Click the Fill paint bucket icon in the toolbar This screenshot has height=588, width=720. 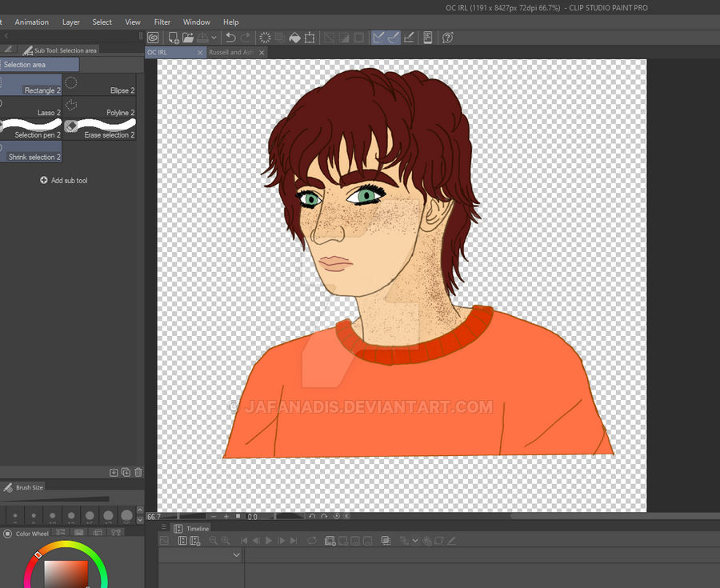click(294, 38)
